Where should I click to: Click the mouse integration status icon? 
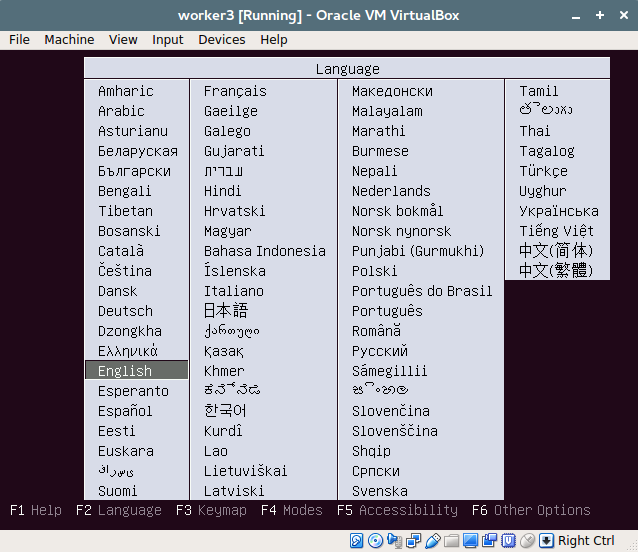point(527,541)
